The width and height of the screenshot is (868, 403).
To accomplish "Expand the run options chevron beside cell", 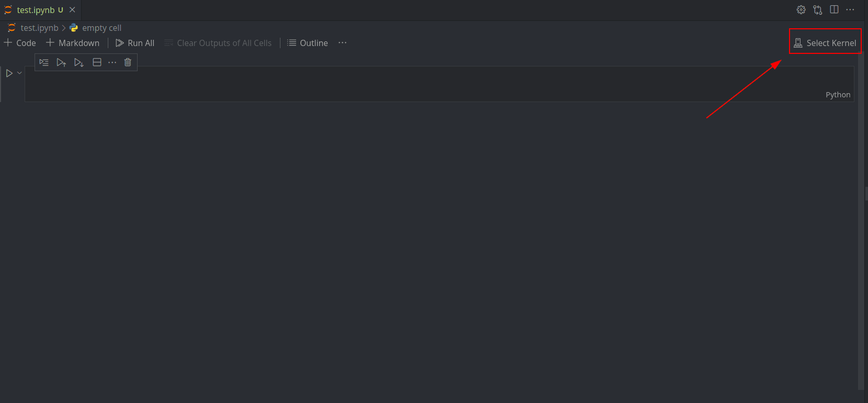I will (19, 73).
